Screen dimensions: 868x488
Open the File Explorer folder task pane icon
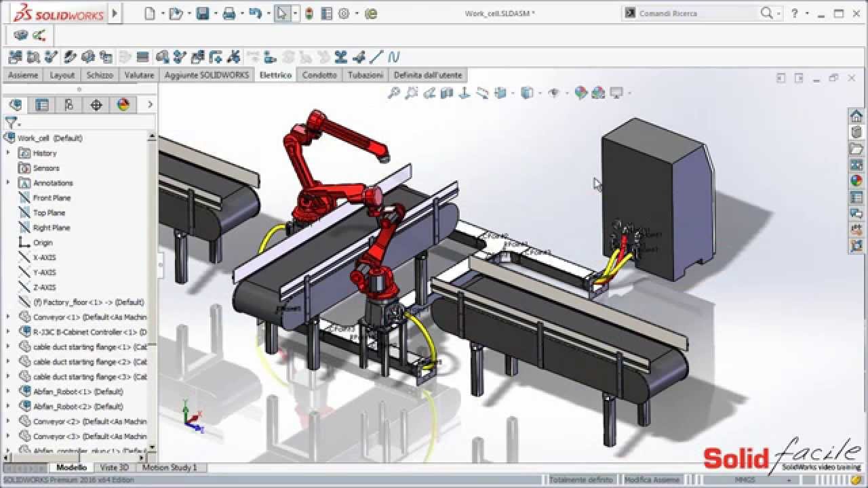[x=856, y=148]
